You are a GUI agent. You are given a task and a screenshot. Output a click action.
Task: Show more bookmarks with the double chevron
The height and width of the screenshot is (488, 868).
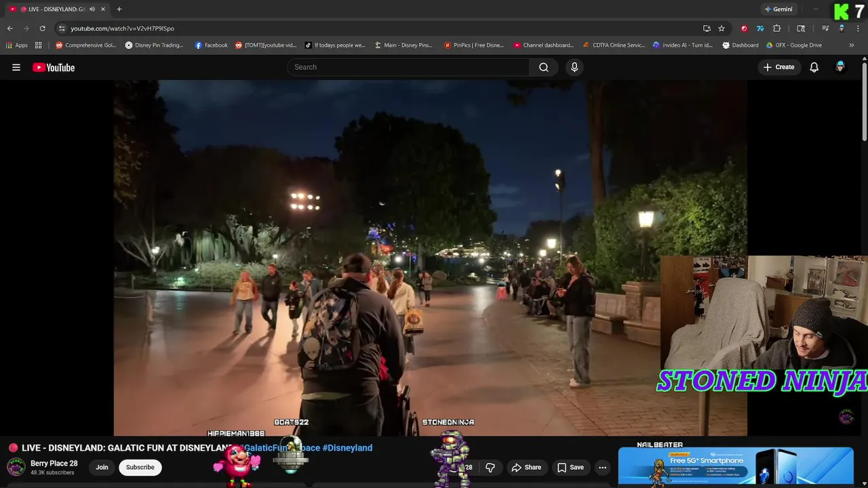[x=852, y=45]
